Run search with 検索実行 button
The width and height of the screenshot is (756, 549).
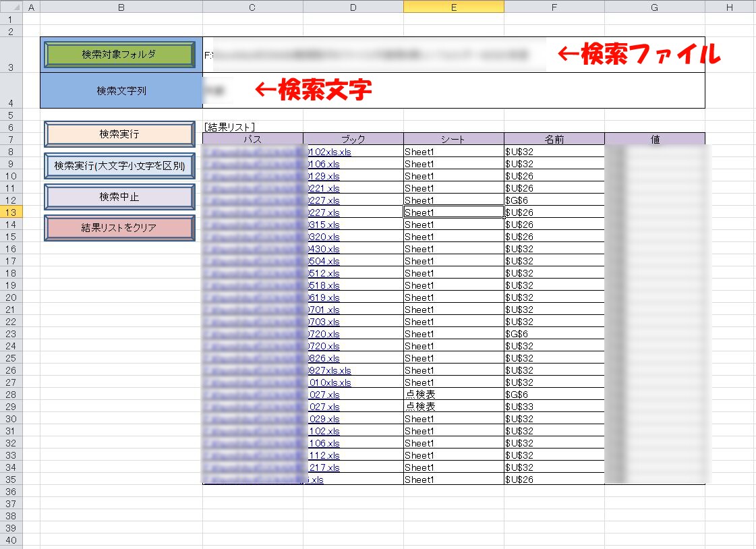click(119, 134)
